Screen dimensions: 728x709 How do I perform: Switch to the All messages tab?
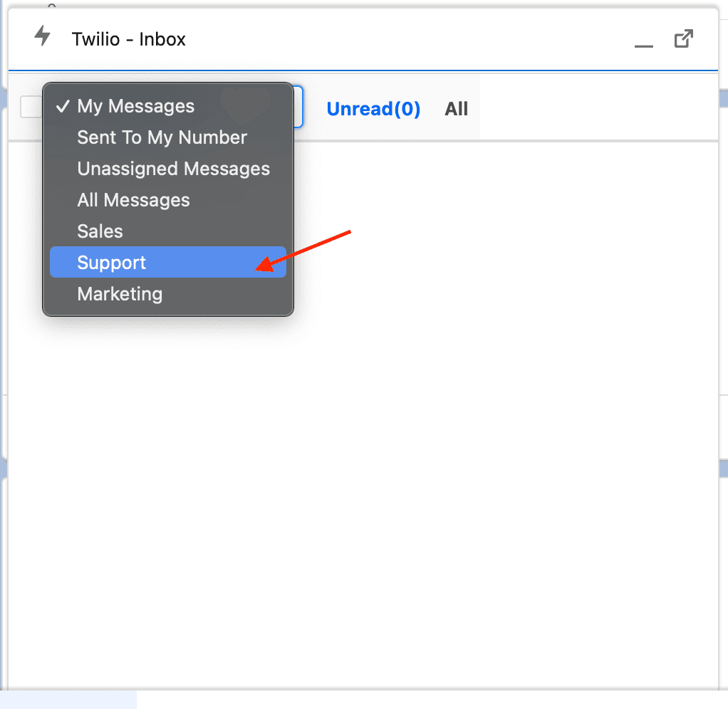pos(457,108)
